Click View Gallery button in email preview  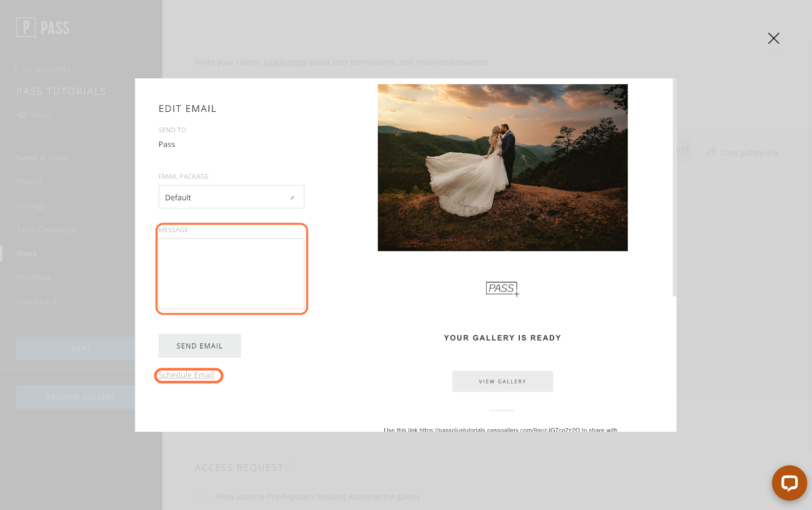click(x=502, y=381)
